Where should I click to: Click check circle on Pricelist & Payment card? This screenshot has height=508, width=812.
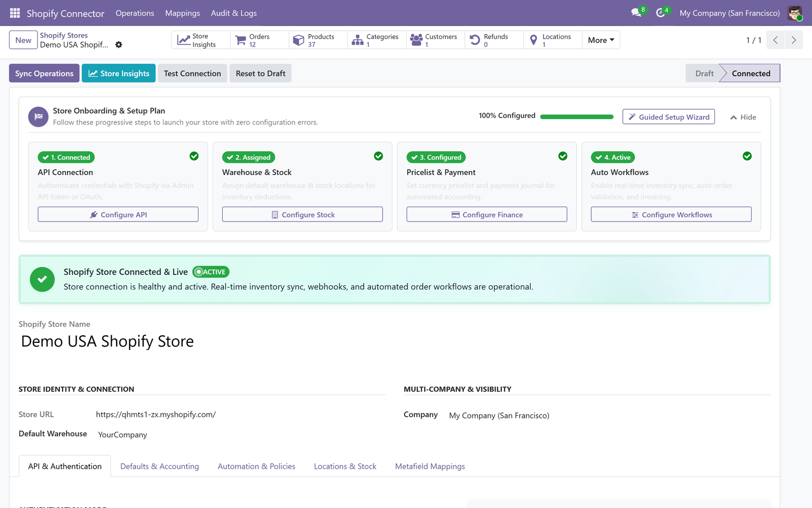pyautogui.click(x=563, y=156)
